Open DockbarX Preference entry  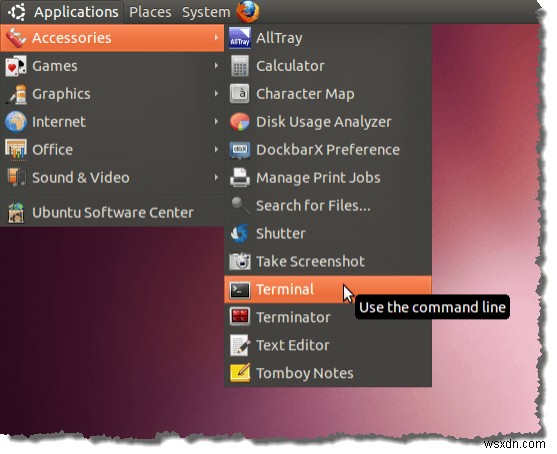[x=328, y=150]
